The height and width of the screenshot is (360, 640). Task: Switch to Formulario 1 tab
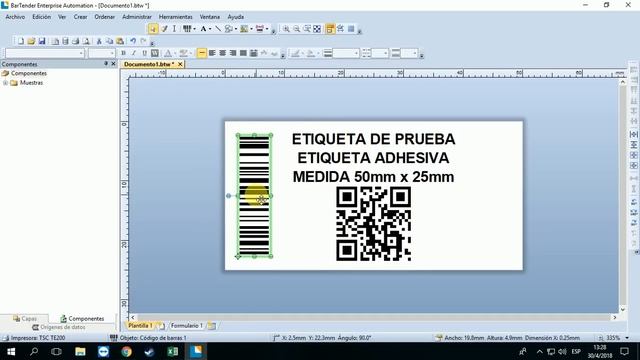(x=186, y=326)
